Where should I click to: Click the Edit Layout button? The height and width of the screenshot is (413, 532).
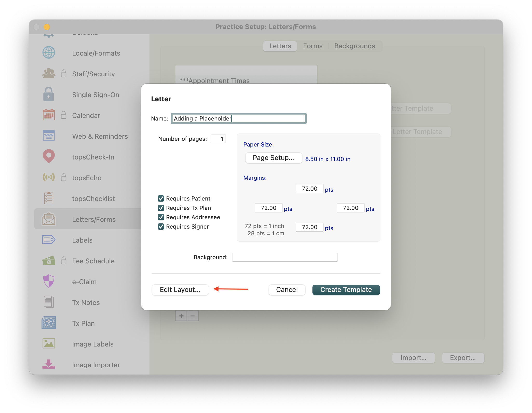[180, 290]
